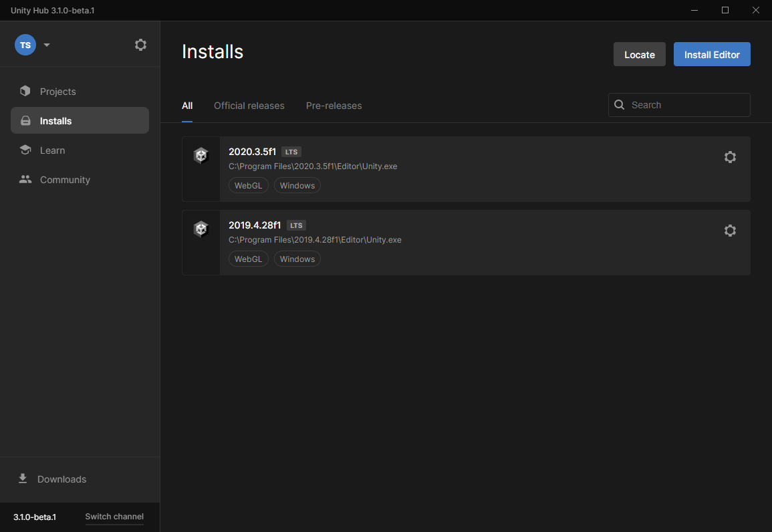Switch to Pre-releases tab

[x=334, y=106]
